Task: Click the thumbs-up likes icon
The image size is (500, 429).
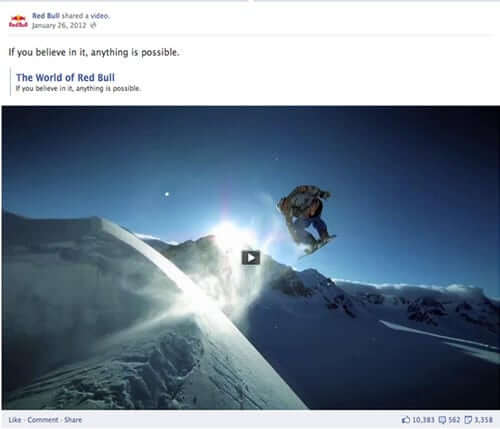Action: (x=406, y=420)
